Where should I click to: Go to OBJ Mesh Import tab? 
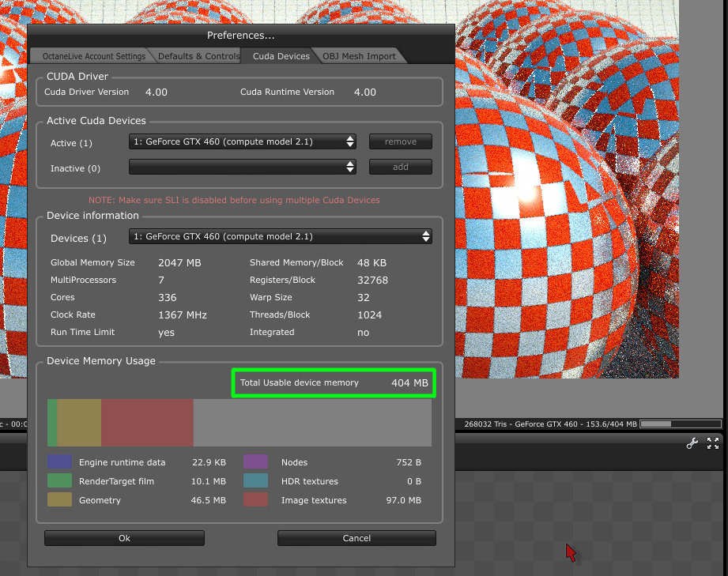[x=359, y=56]
